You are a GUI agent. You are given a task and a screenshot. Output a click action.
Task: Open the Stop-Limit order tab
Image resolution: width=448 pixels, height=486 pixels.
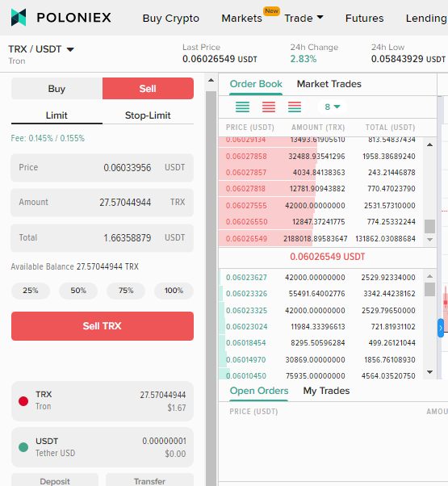coord(148,115)
